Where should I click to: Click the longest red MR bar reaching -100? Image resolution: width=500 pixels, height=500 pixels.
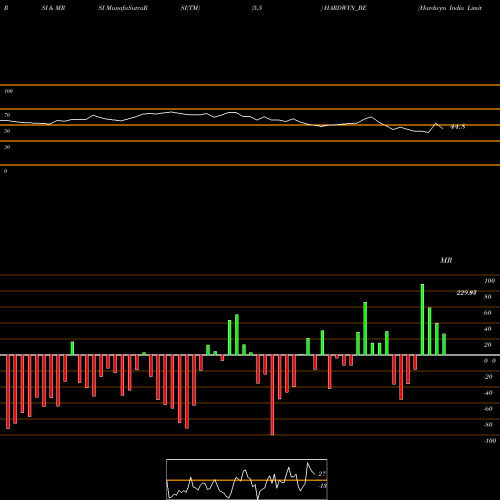point(272,395)
